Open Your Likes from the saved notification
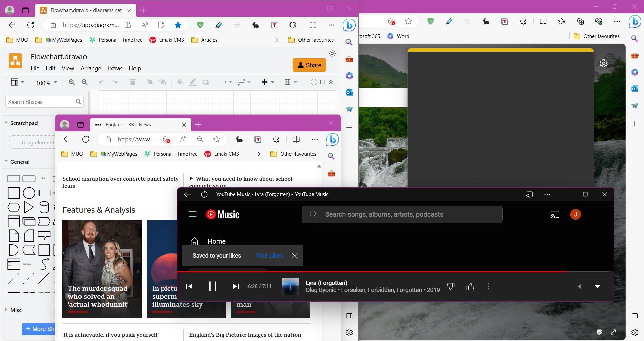644x341 pixels. (x=269, y=255)
